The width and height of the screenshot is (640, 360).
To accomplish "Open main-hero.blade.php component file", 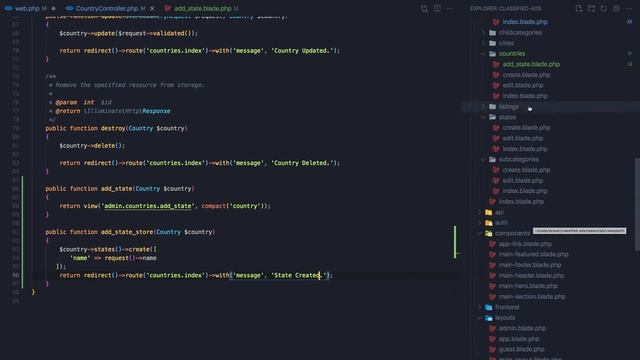I will pos(528,286).
